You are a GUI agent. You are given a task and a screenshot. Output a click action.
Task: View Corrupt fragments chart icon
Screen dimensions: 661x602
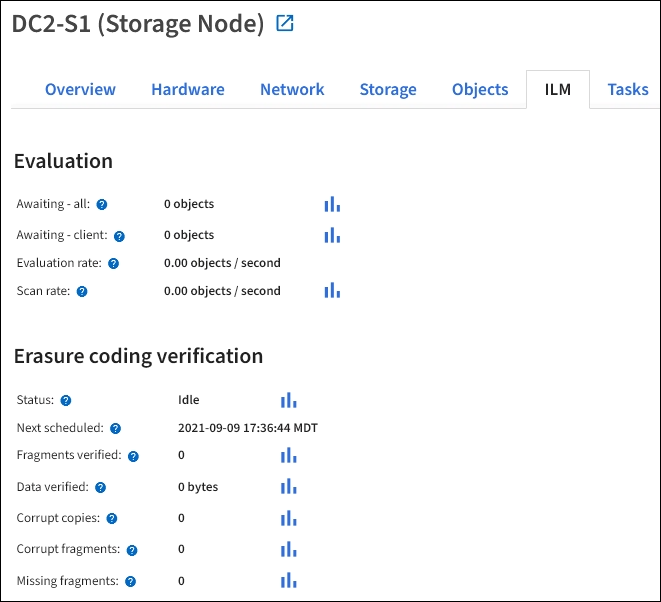click(289, 549)
